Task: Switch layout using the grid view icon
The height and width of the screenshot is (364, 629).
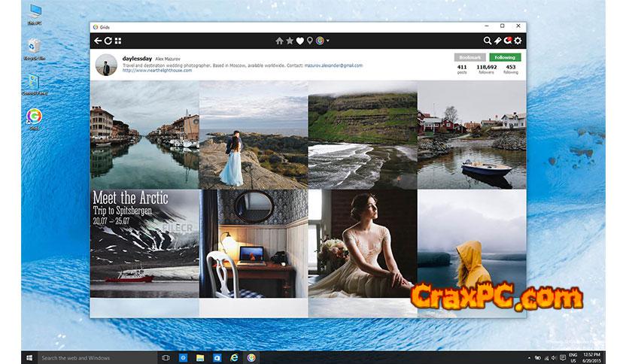Action: (118, 41)
